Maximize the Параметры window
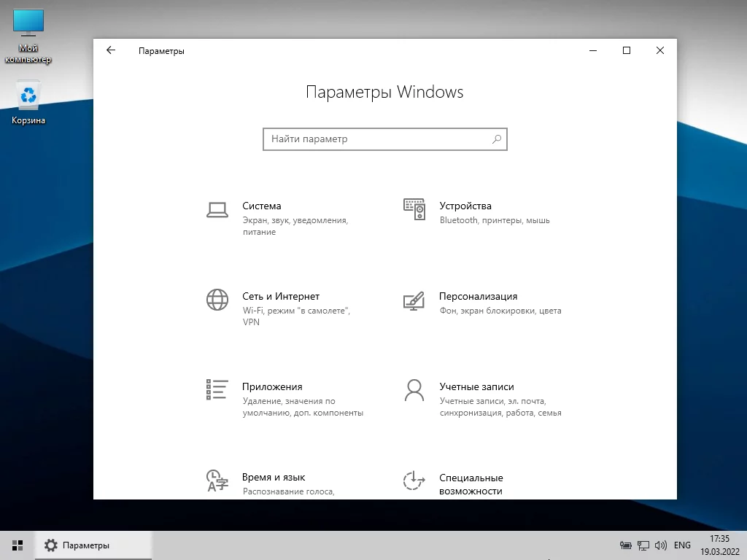This screenshot has width=747, height=560. tap(627, 50)
